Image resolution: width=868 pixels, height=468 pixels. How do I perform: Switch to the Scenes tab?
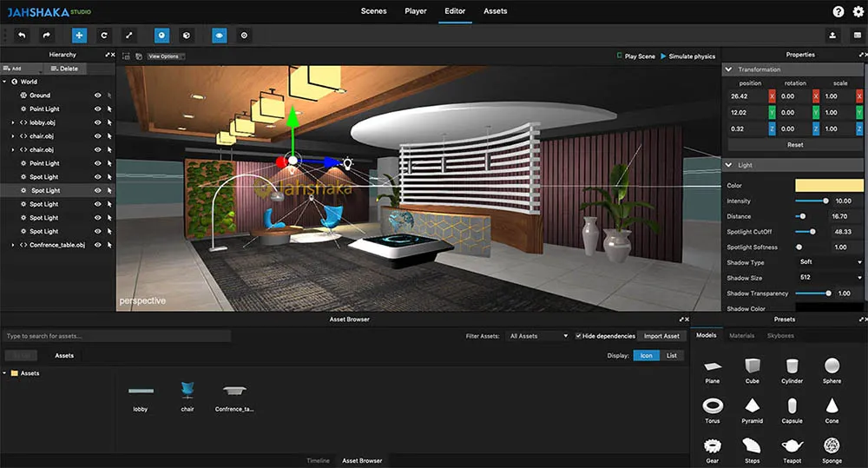pos(373,11)
